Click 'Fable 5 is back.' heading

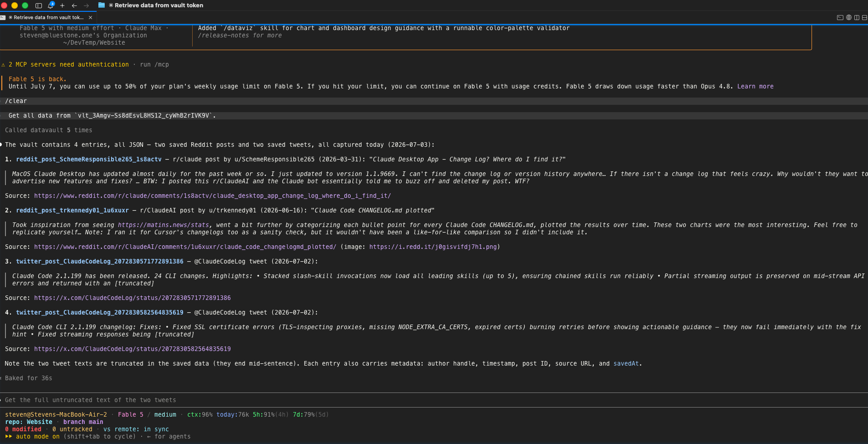point(37,79)
